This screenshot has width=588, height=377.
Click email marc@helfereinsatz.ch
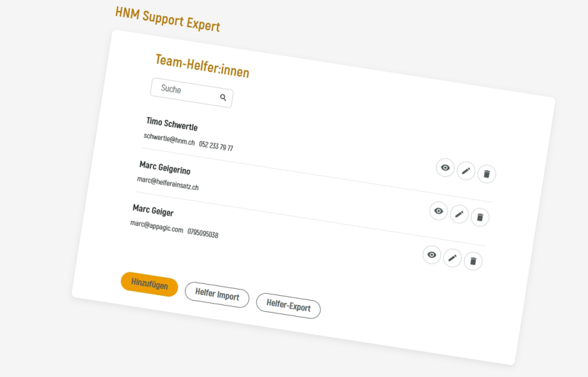pyautogui.click(x=168, y=183)
